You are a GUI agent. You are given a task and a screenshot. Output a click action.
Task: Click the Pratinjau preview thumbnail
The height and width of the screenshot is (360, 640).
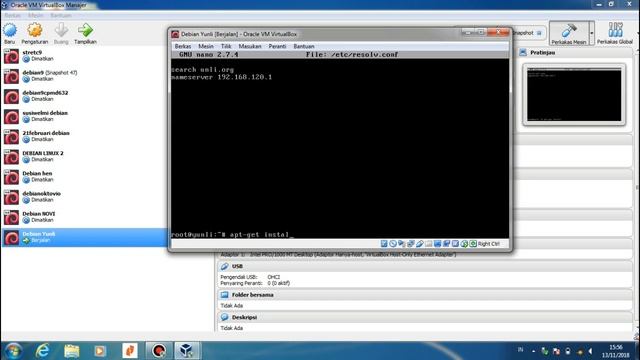(574, 94)
